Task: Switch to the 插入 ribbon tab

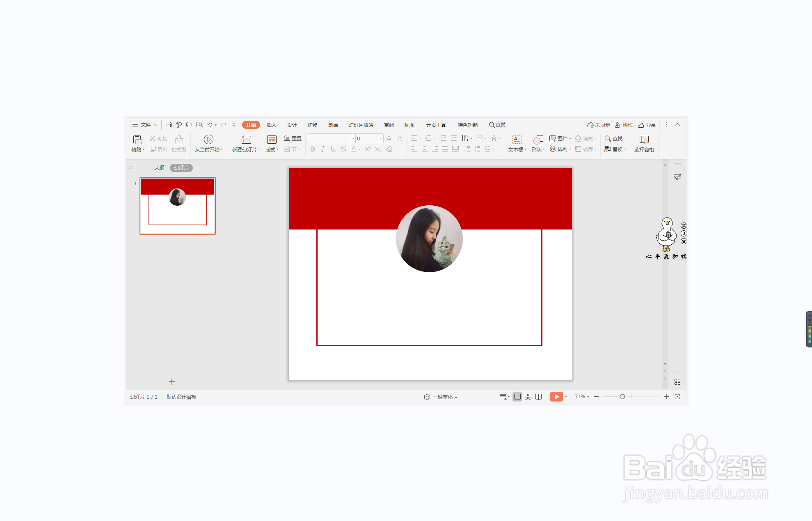Action: click(271, 125)
